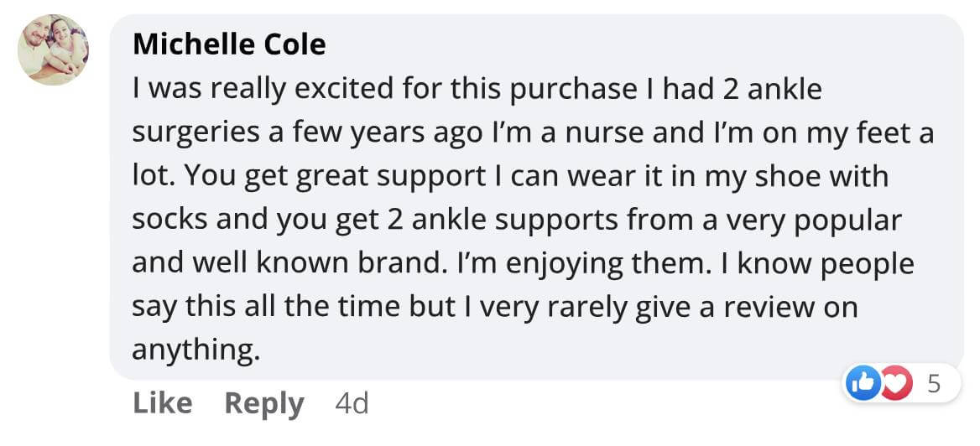
Task: Reply to Michelle Cole's comment
Action: click(x=263, y=403)
